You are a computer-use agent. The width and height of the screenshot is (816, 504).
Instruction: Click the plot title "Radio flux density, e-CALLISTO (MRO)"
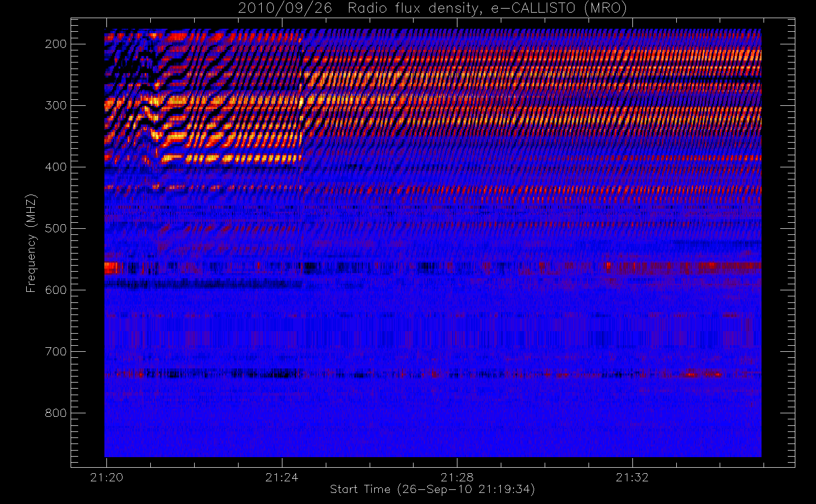tap(487, 9)
